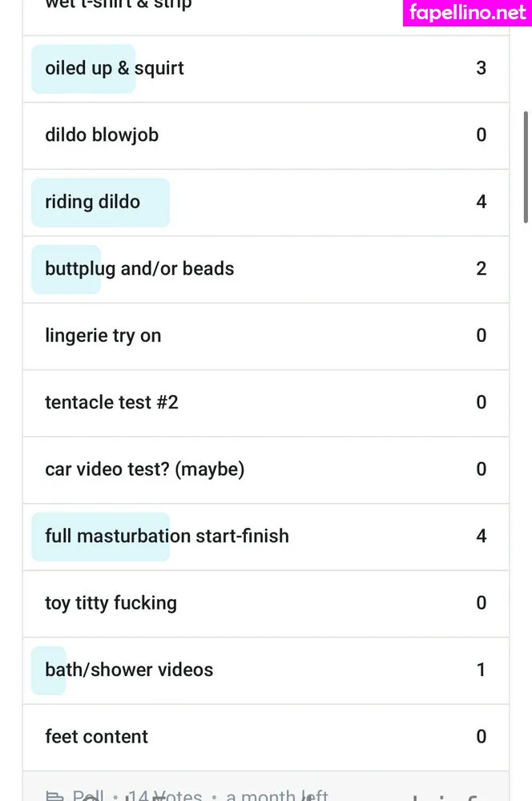Vote for 'dildo blowjob' option
The image size is (532, 801).
point(102,135)
